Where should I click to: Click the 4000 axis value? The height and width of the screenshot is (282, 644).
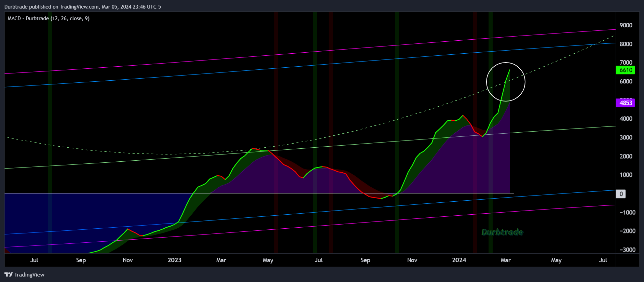pyautogui.click(x=626, y=119)
